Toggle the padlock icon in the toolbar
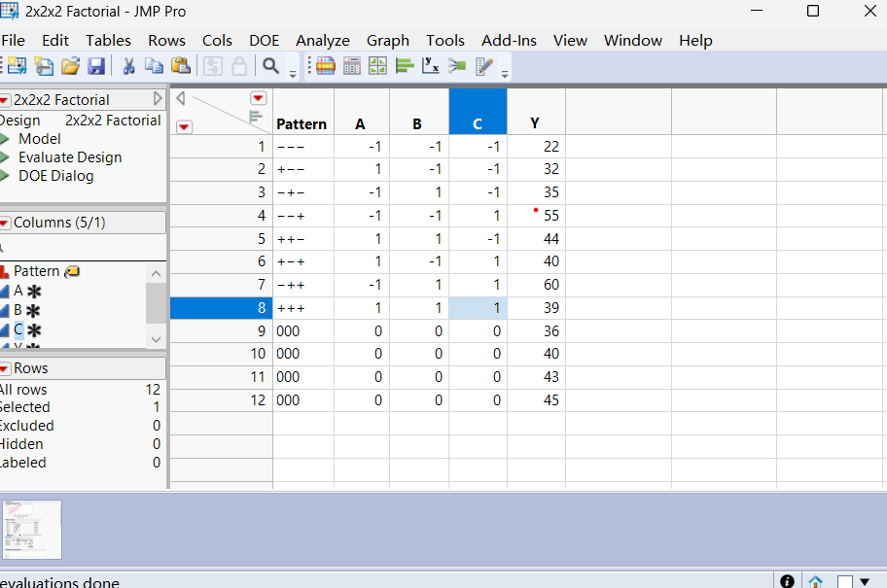 point(240,65)
